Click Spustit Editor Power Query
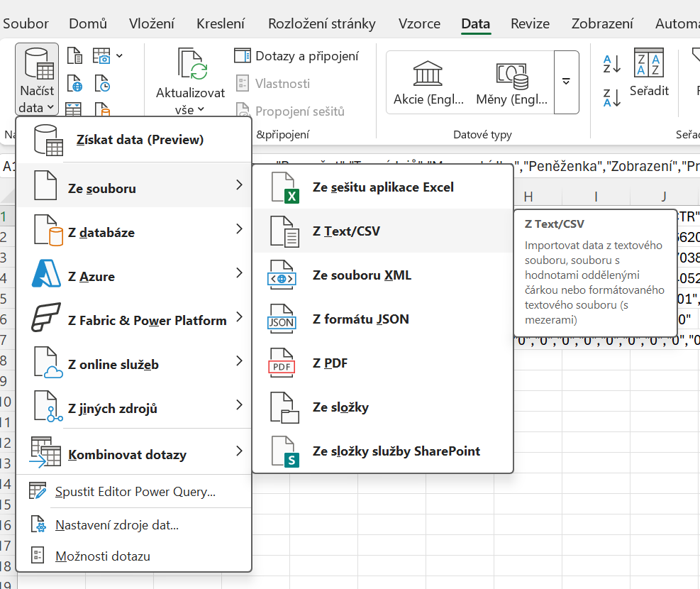Image resolution: width=700 pixels, height=589 pixels. tap(134, 491)
